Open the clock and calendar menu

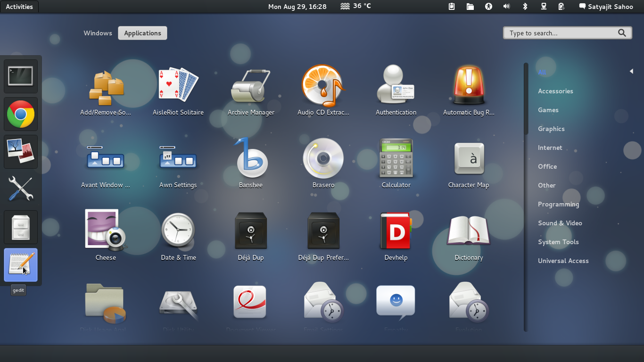click(x=297, y=7)
